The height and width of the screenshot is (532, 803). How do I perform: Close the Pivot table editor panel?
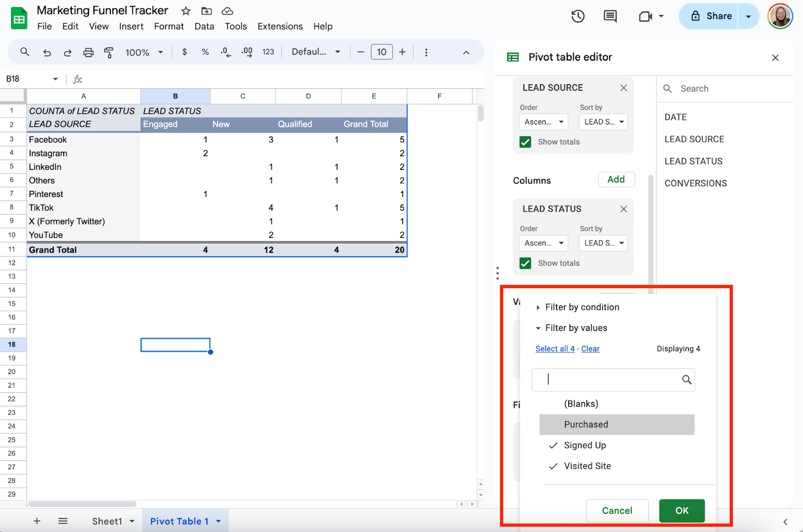coord(775,58)
